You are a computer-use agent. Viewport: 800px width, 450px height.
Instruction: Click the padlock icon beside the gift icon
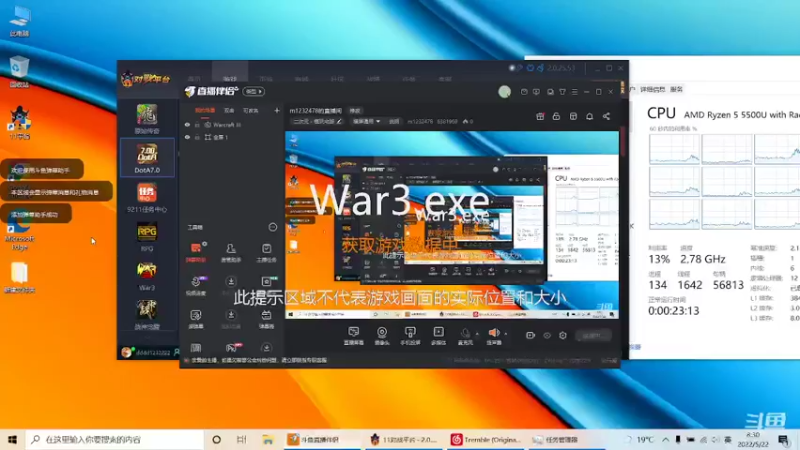pos(556,116)
